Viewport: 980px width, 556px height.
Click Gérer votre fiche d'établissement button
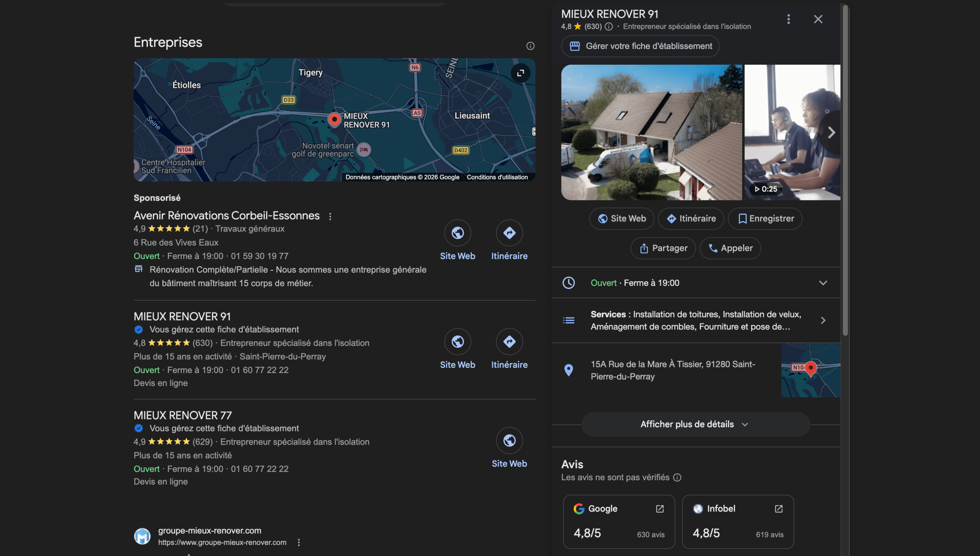tap(640, 46)
